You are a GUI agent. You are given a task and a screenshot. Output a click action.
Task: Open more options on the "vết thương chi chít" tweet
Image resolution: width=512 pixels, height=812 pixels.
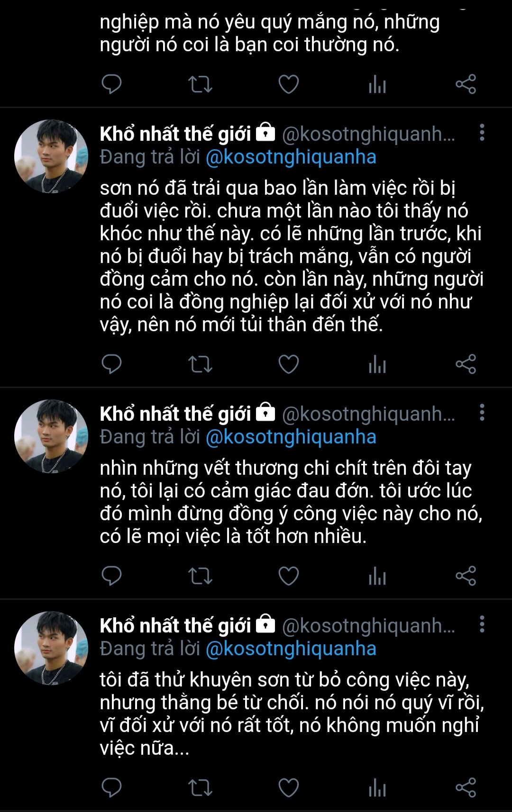point(482,413)
